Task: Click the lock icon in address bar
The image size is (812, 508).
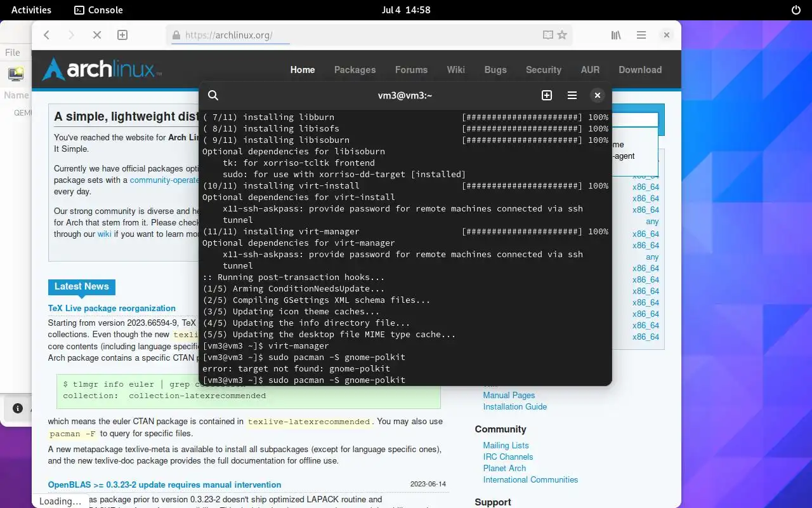Action: (176, 36)
